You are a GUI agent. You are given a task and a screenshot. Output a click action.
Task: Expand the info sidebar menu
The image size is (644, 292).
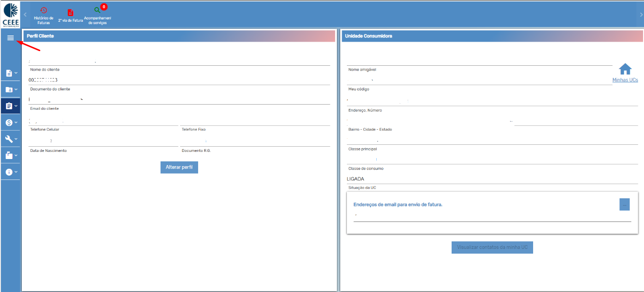(x=11, y=172)
